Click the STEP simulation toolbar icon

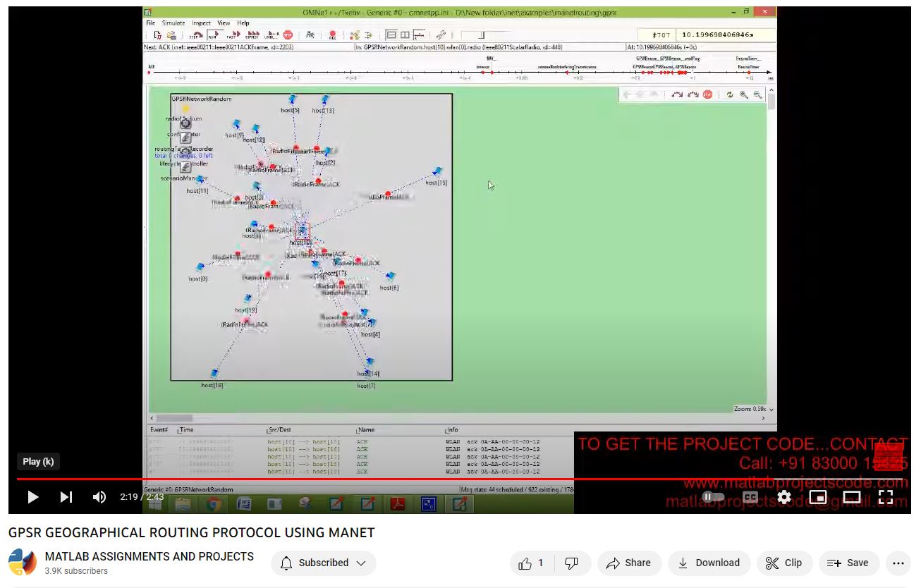(195, 35)
